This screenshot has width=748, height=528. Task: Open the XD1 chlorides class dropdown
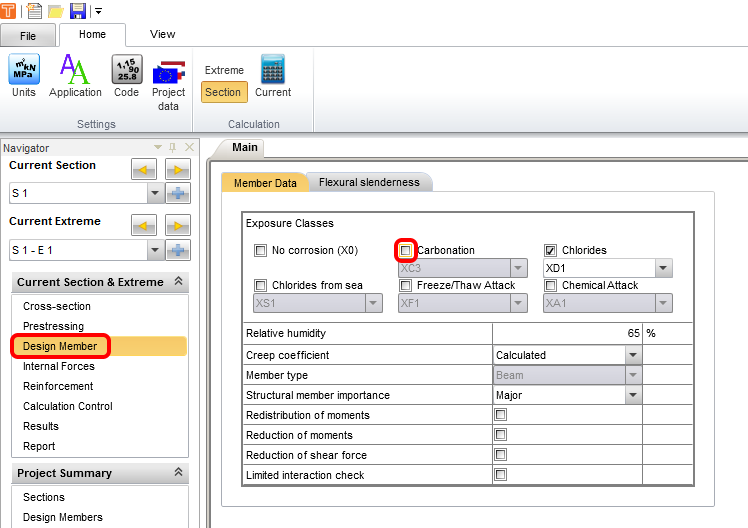pyautogui.click(x=661, y=268)
